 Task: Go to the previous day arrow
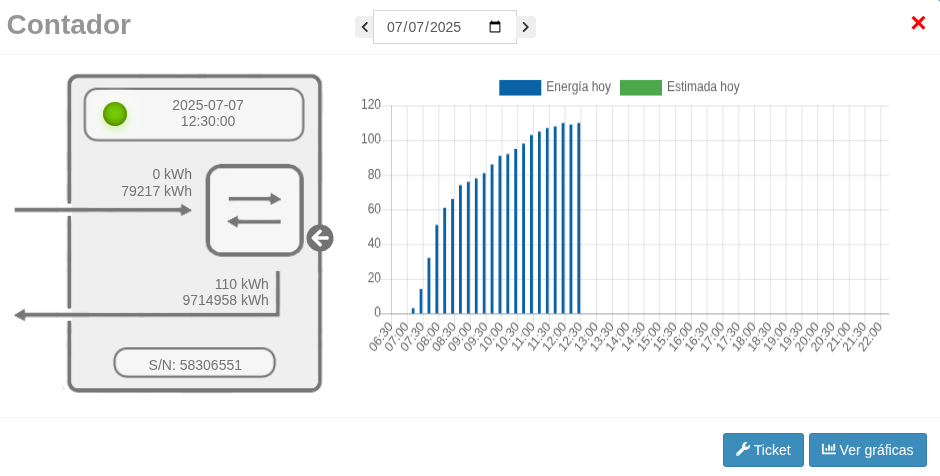[x=364, y=27]
